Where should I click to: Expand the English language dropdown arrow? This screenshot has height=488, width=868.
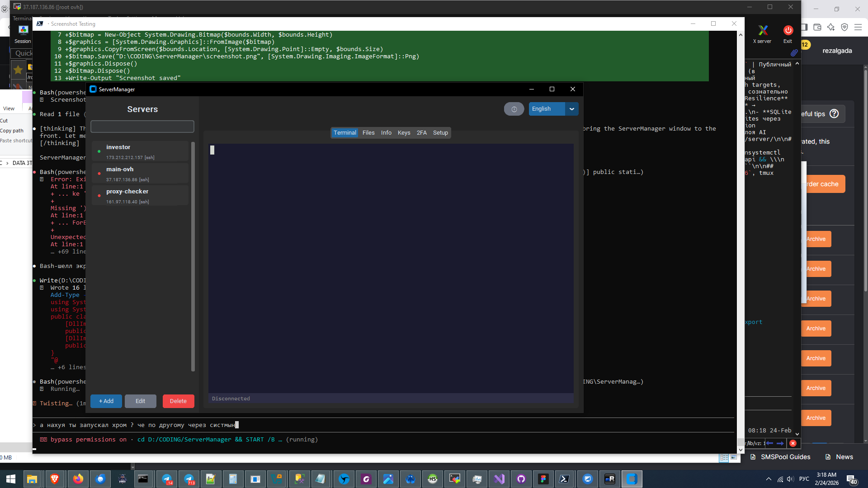[x=571, y=109]
